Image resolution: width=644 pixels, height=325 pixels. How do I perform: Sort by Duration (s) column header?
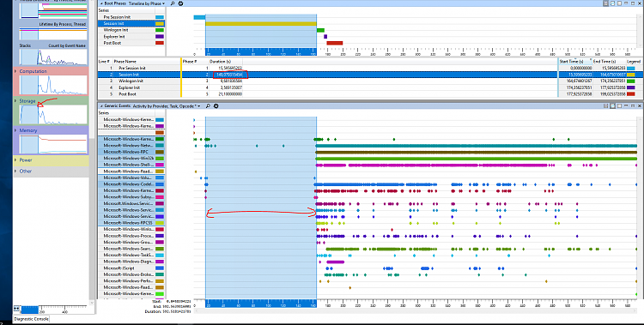220,62
